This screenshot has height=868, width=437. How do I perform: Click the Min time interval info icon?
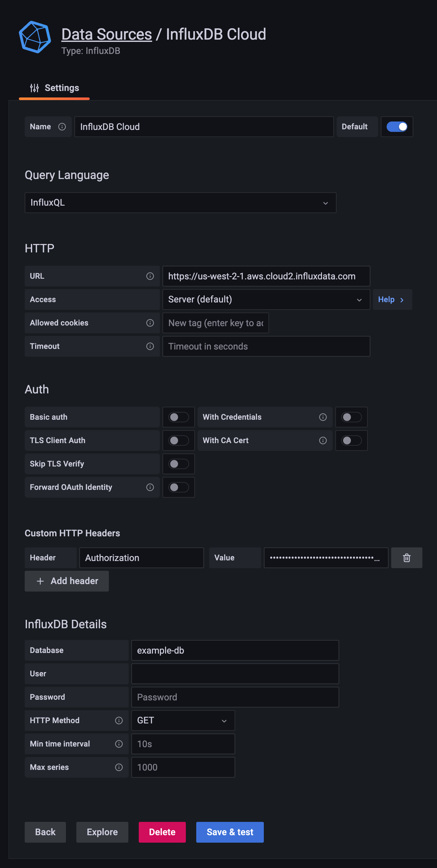pyautogui.click(x=119, y=744)
